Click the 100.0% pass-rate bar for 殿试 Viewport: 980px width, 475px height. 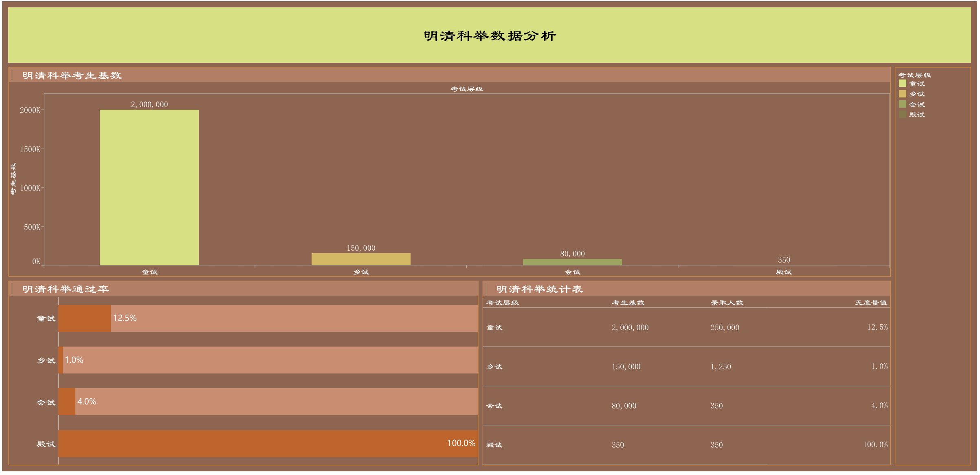[x=268, y=444]
